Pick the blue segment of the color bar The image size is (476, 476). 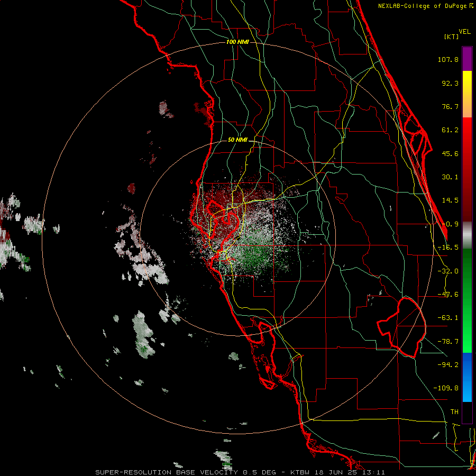(x=467, y=377)
